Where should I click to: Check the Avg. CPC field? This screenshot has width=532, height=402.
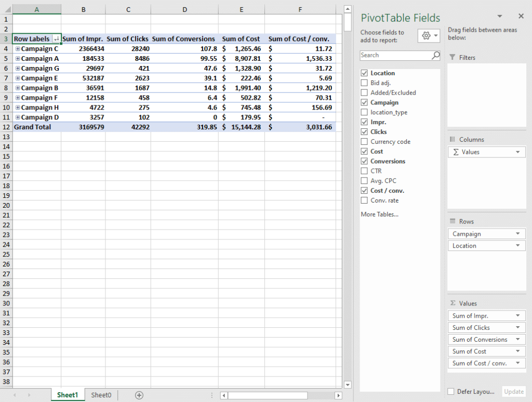coord(364,181)
